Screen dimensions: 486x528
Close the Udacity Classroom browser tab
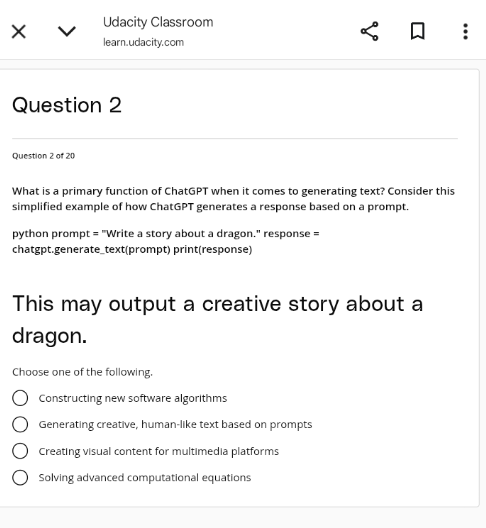tap(19, 32)
